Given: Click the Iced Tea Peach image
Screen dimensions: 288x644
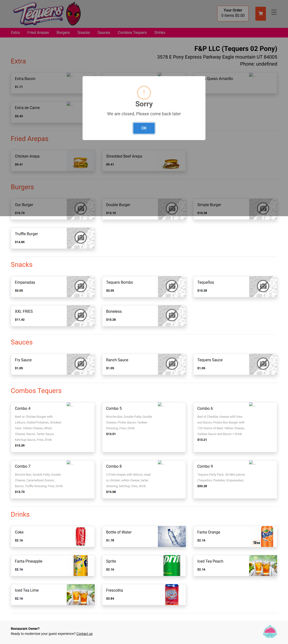Looking at the screenshot, I should click(263, 565).
